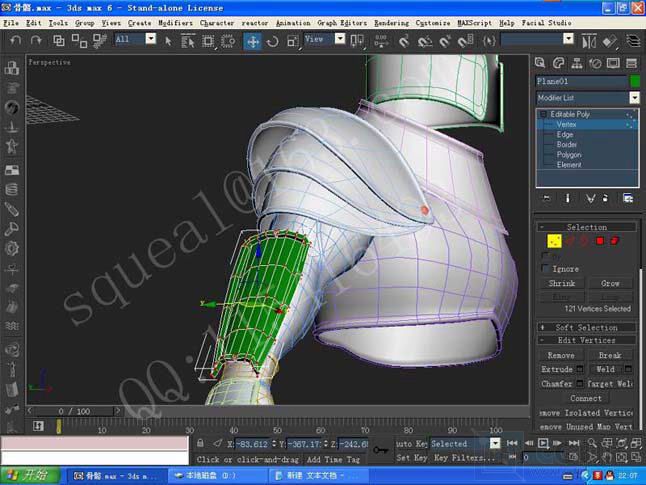The width and height of the screenshot is (646, 485).
Task: Collapse Editable Poly stack entry
Action: coord(543,114)
